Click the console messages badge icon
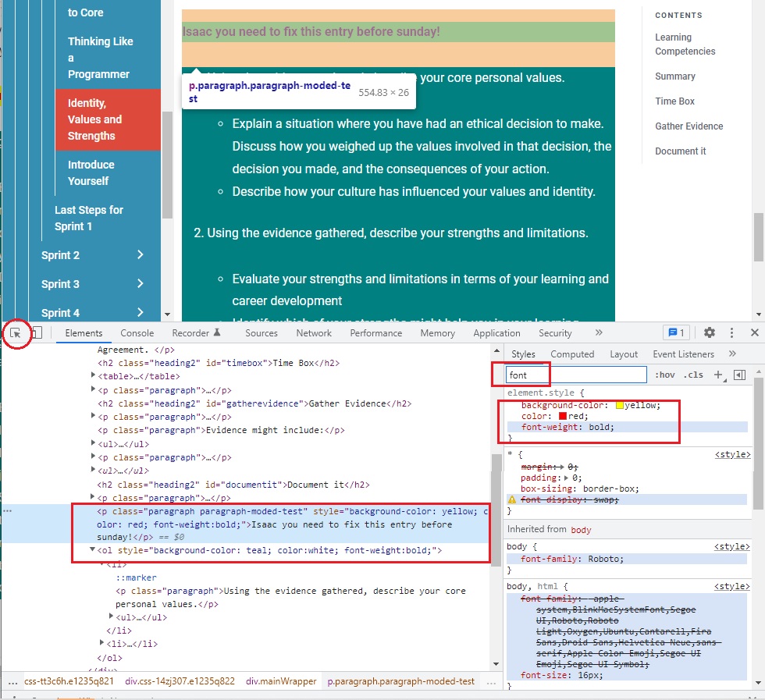Screen dimensions: 765x700 674,332
